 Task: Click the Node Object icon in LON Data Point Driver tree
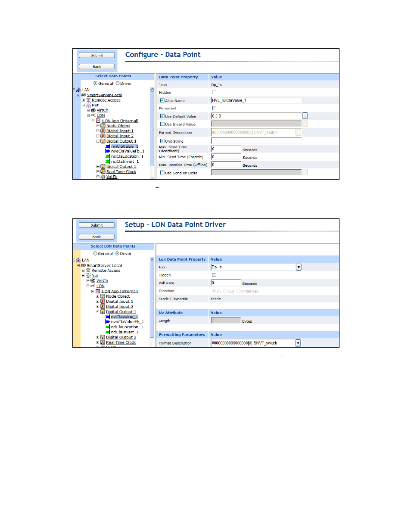coord(103,296)
